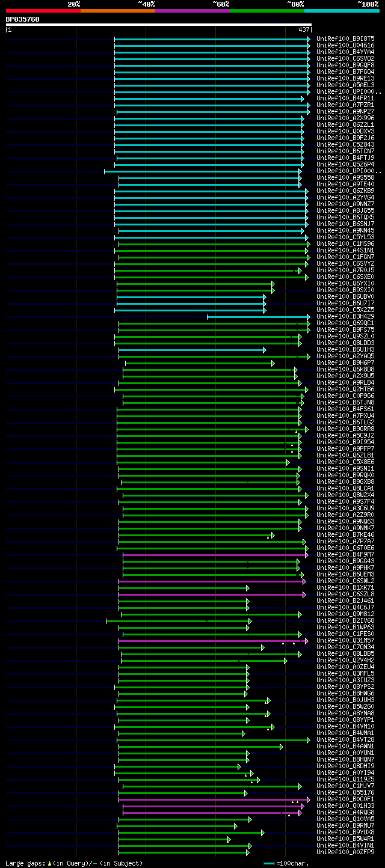Select the query ID BP035760
This screenshot has height=868, width=385.
click(x=23, y=19)
